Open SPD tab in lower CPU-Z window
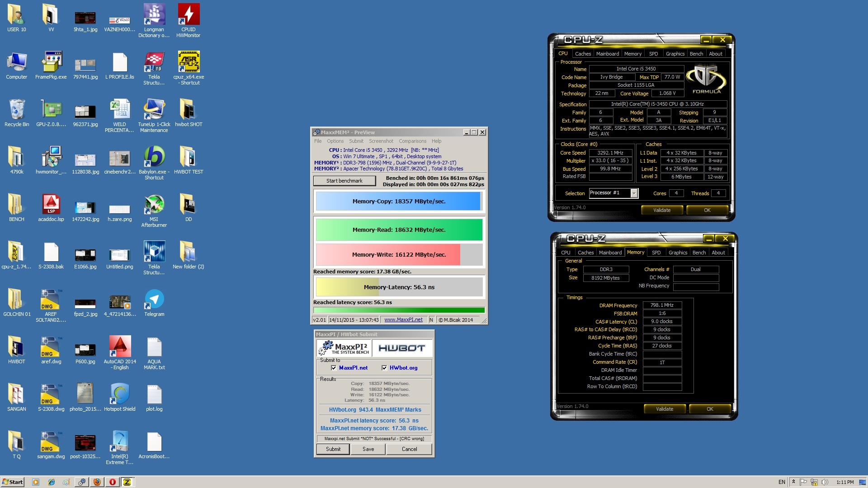The width and height of the screenshot is (868, 488). [x=656, y=253]
